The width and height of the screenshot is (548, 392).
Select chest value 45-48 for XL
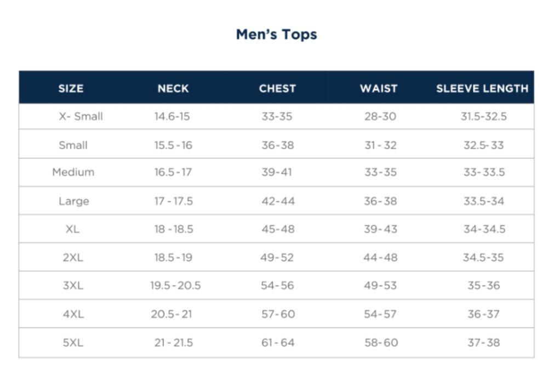278,229
